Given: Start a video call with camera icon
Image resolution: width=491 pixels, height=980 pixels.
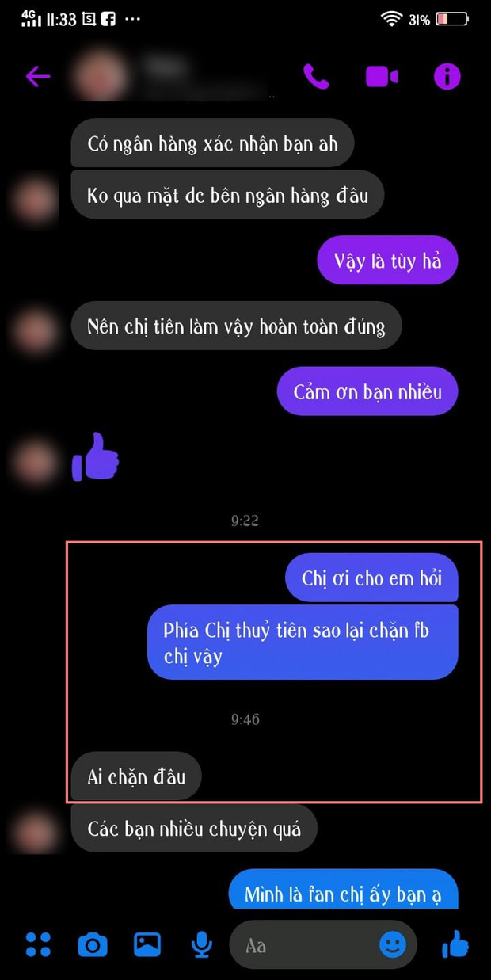Looking at the screenshot, I should (x=382, y=77).
